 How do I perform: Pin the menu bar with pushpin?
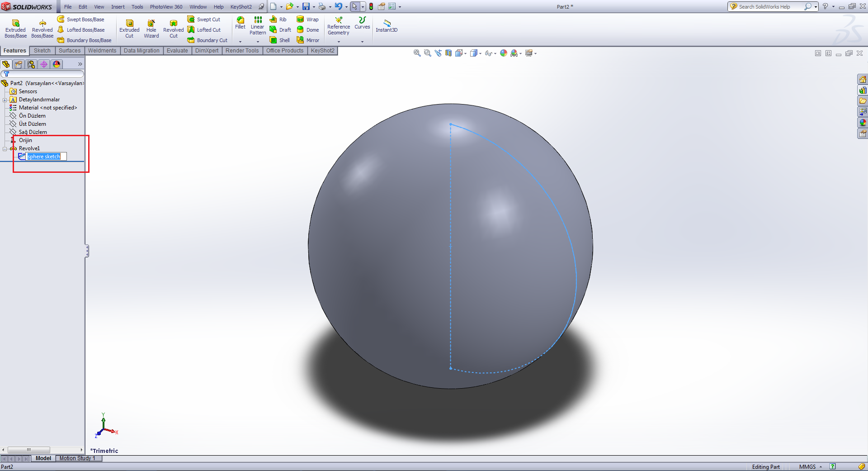pyautogui.click(x=261, y=7)
